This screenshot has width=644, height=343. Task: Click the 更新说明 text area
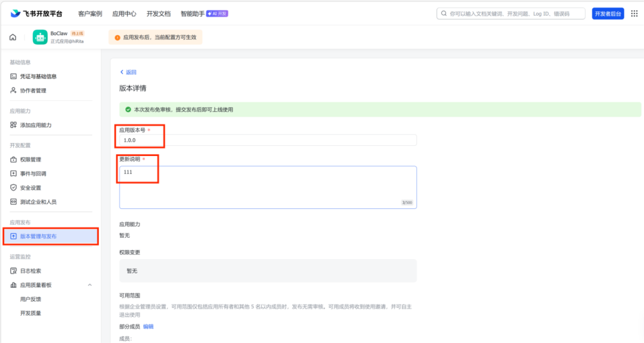tap(268, 187)
